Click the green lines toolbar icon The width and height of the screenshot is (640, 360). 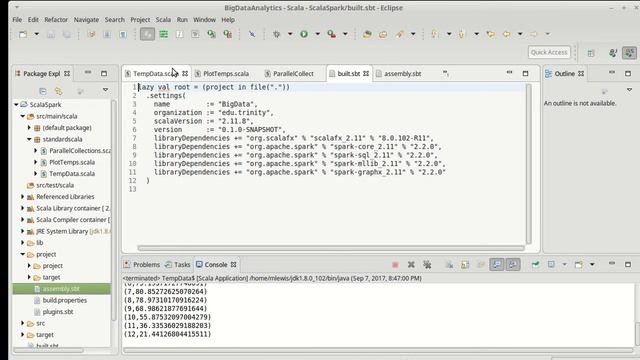pyautogui.click(x=164, y=34)
